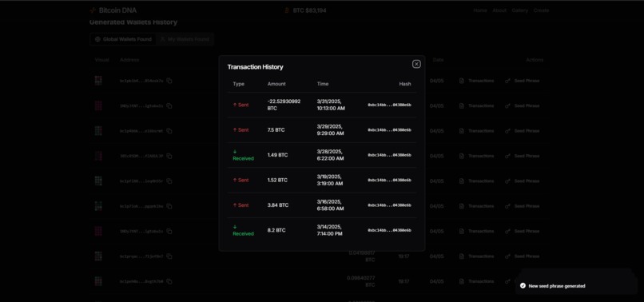Image resolution: width=644 pixels, height=302 pixels.
Task: Click the 3/14/2025, 7:14:00 PM timestamp
Action: tap(329, 230)
